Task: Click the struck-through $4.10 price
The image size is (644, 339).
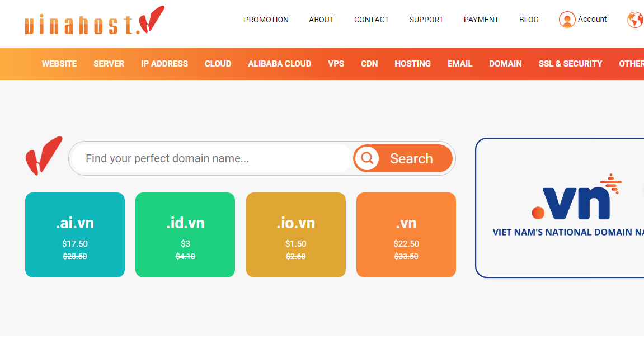Action: pyautogui.click(x=185, y=257)
